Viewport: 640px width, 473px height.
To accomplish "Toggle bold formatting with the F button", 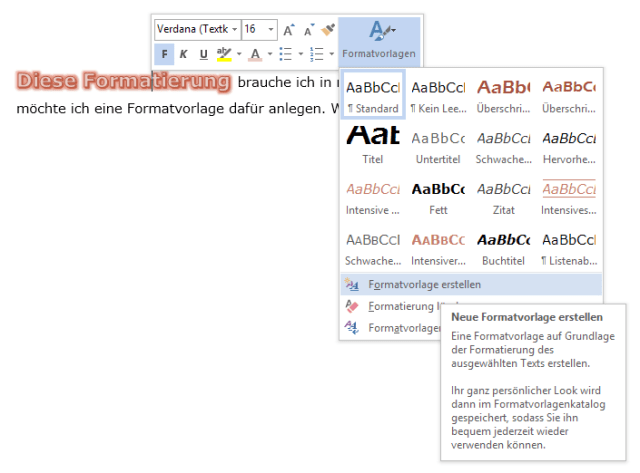I will pyautogui.click(x=164, y=54).
